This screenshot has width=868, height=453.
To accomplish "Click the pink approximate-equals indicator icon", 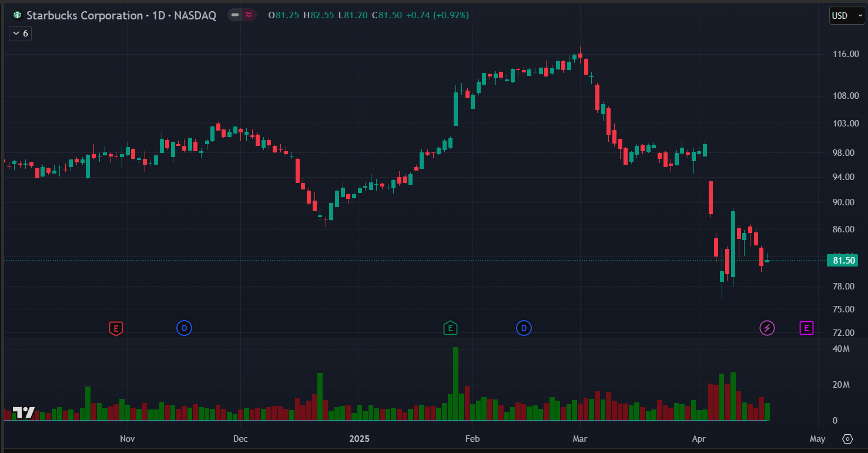I will (249, 15).
